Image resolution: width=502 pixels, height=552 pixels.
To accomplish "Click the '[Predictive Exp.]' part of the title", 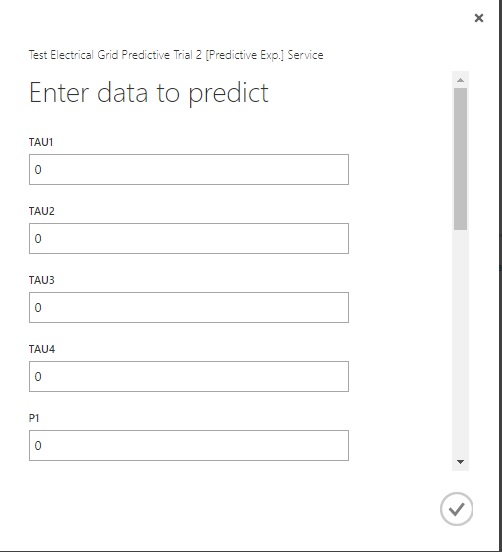I will (245, 55).
